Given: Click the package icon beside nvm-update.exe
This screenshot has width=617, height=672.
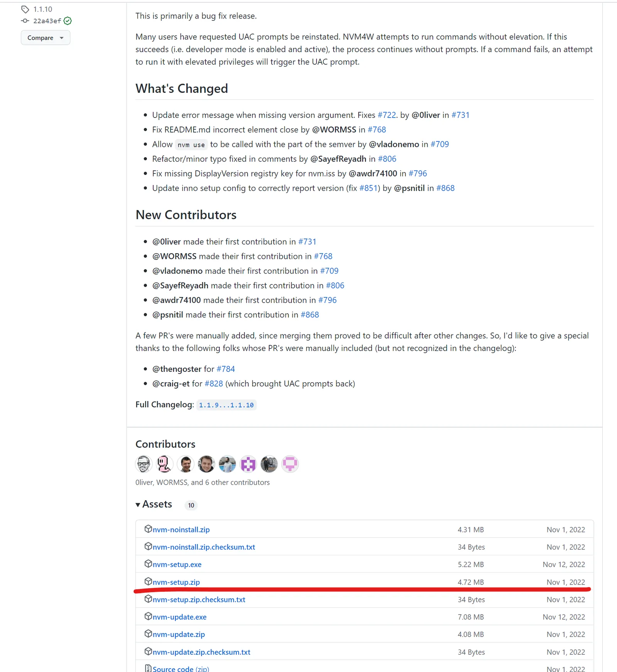Looking at the screenshot, I should (x=148, y=617).
